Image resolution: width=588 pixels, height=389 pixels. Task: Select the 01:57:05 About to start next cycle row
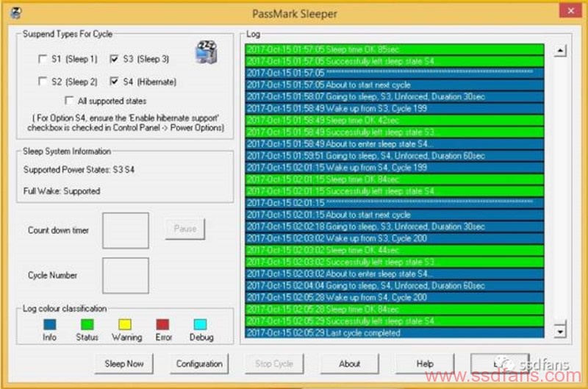pos(395,85)
